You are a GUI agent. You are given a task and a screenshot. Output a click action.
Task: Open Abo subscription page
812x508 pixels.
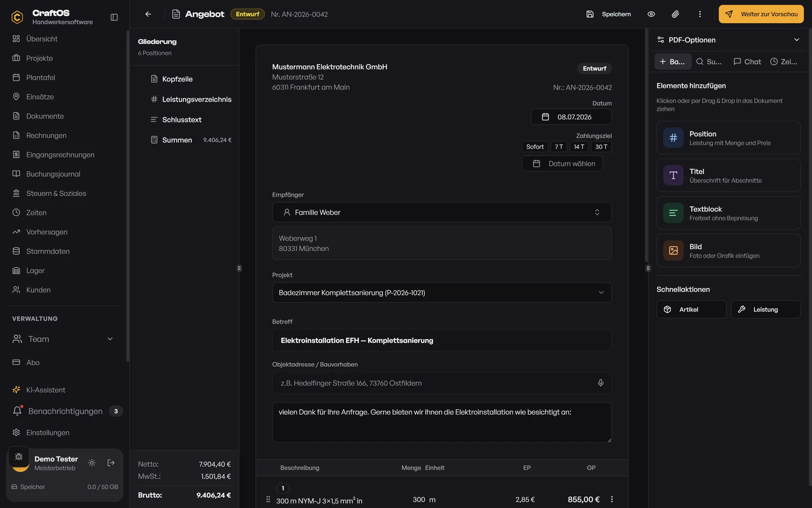[x=63, y=362]
